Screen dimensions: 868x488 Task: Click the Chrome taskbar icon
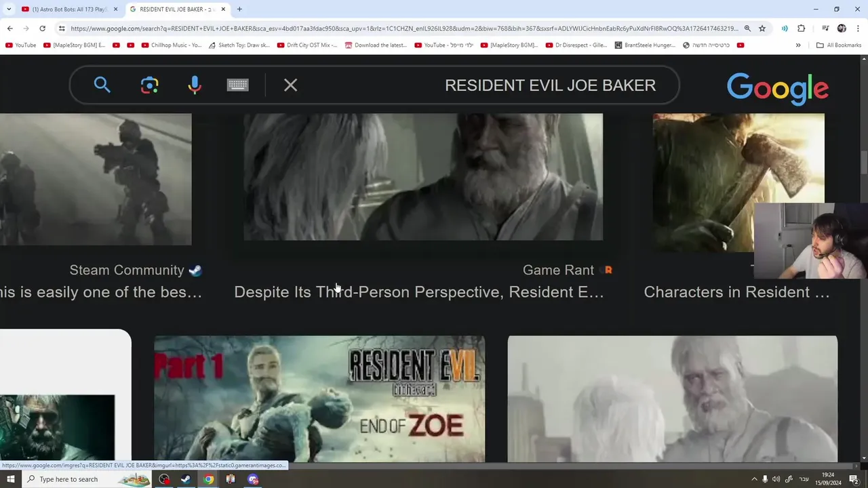pyautogui.click(x=208, y=479)
